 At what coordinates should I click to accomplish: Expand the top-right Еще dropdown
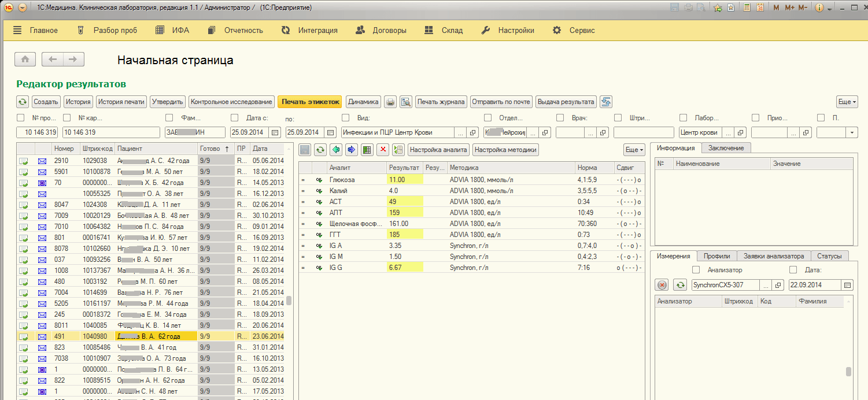pyautogui.click(x=847, y=102)
